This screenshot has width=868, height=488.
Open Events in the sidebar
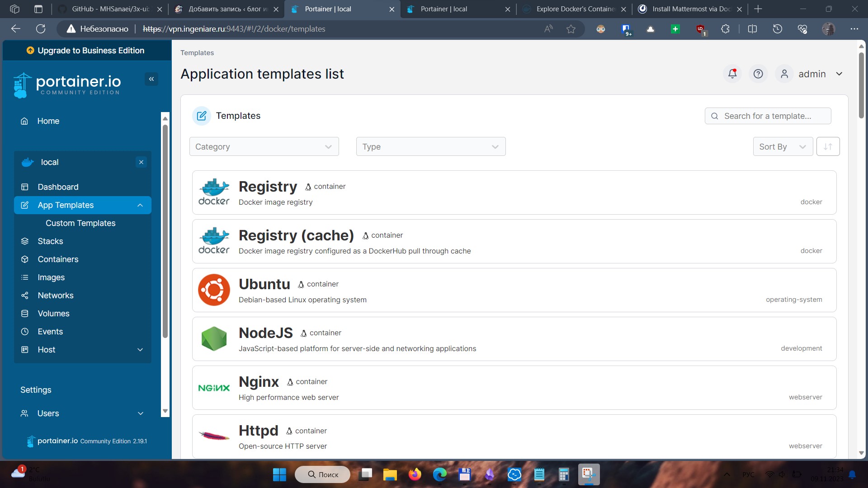click(x=50, y=332)
